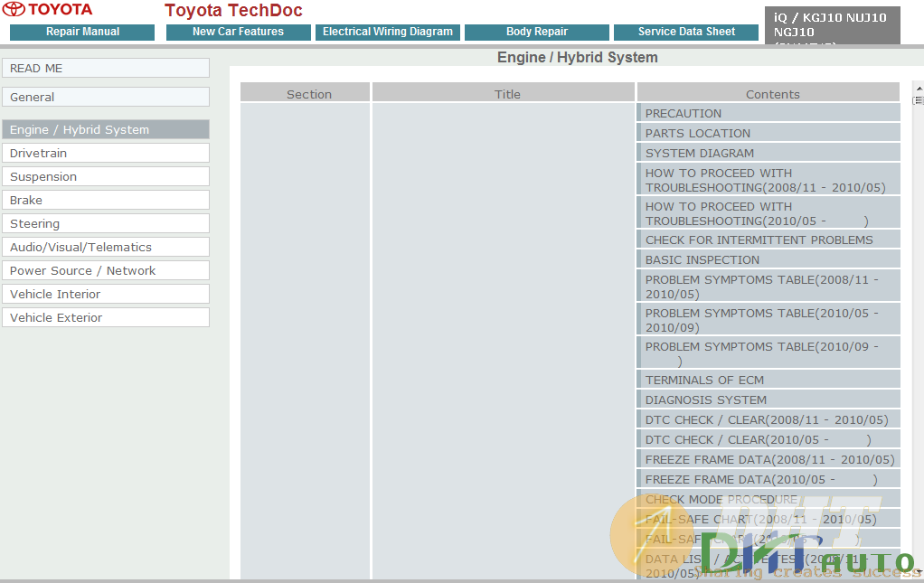Click the Toyota TechDoc title

233,10
